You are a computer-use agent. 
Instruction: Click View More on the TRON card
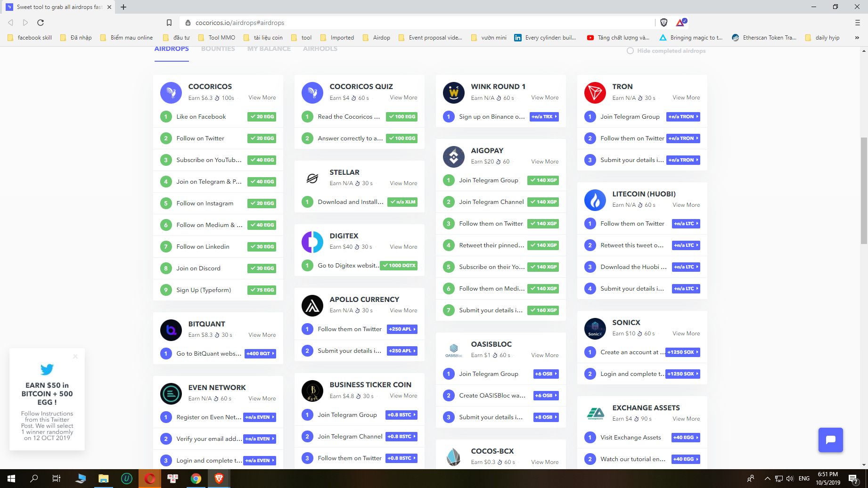[x=686, y=98]
